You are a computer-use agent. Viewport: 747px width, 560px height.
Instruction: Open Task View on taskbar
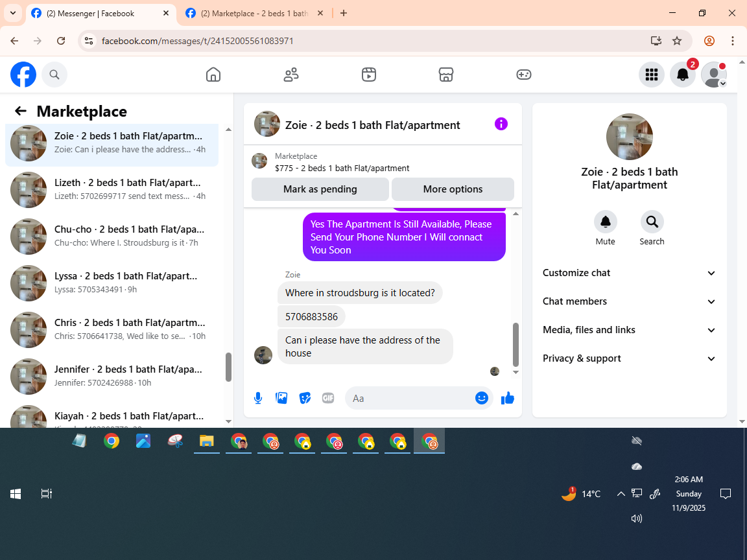click(x=46, y=495)
